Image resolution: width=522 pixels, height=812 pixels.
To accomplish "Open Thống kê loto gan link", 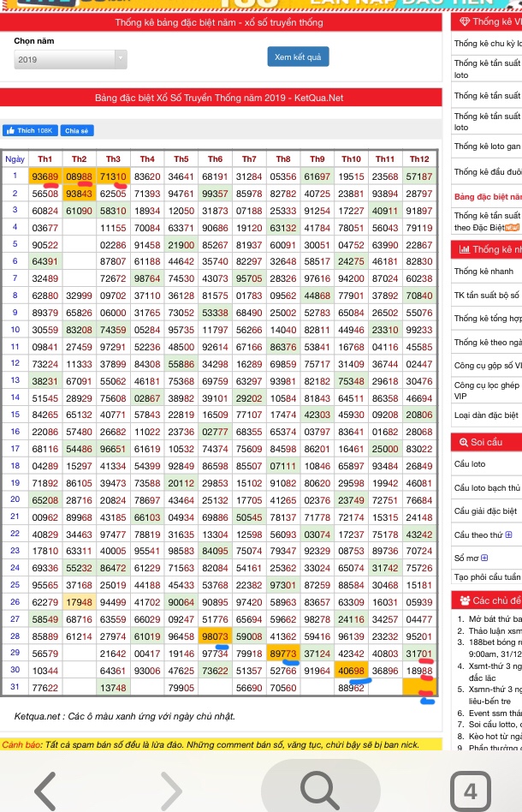I will tap(487, 146).
